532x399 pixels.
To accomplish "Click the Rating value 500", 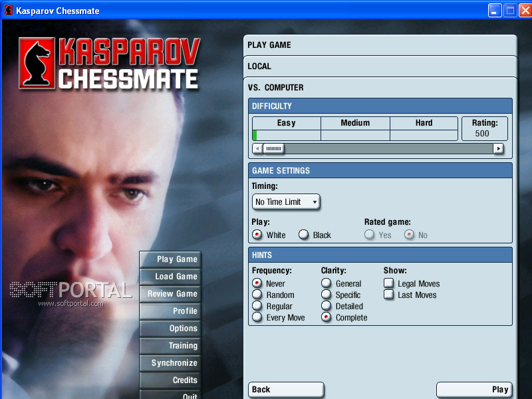I will tap(482, 134).
